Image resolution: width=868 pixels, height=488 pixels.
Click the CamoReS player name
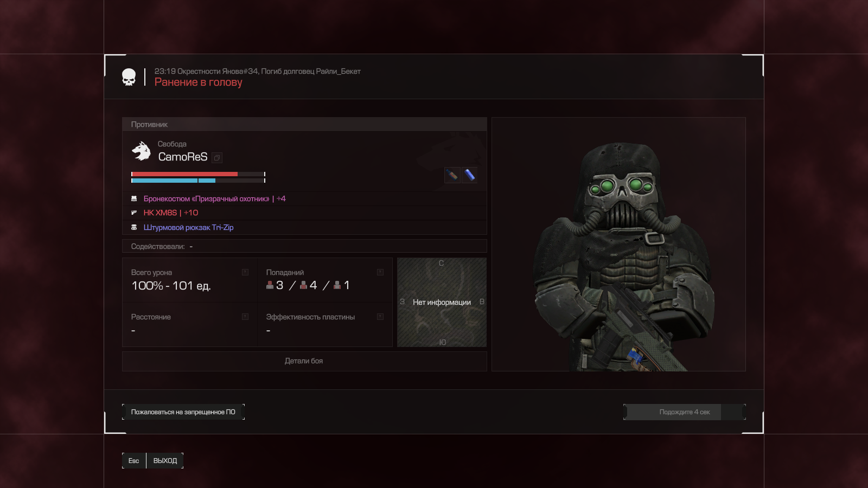pos(183,157)
